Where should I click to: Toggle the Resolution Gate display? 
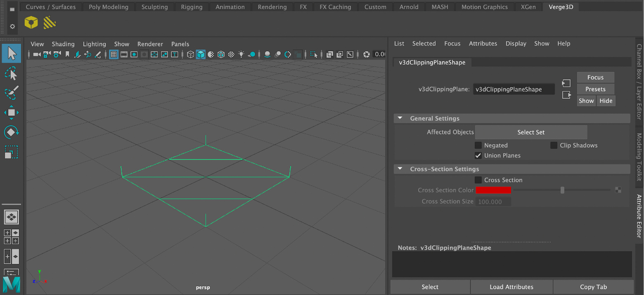134,54
